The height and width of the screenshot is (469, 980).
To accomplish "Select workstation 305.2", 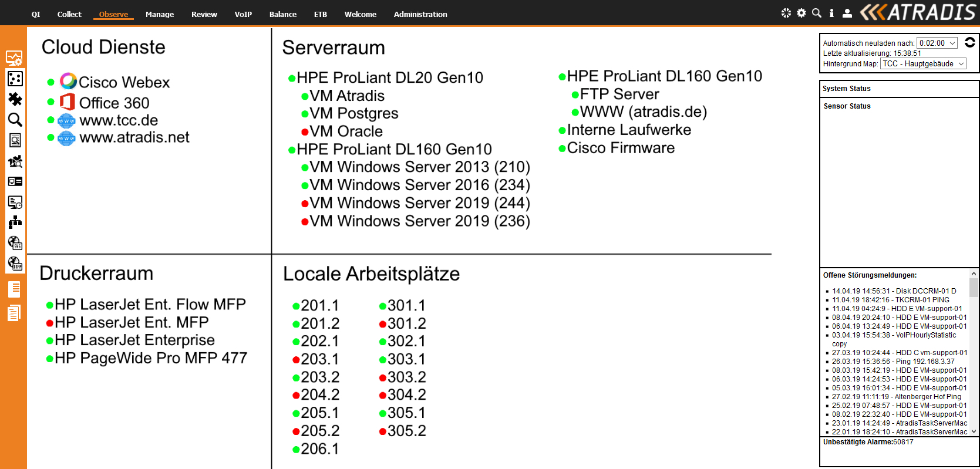I will tap(406, 431).
